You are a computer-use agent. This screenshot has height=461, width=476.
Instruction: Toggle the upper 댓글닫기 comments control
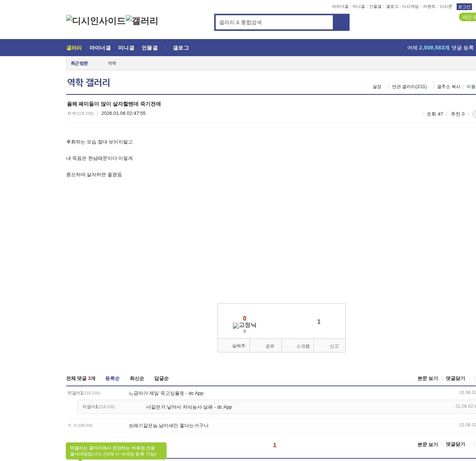(x=455, y=378)
